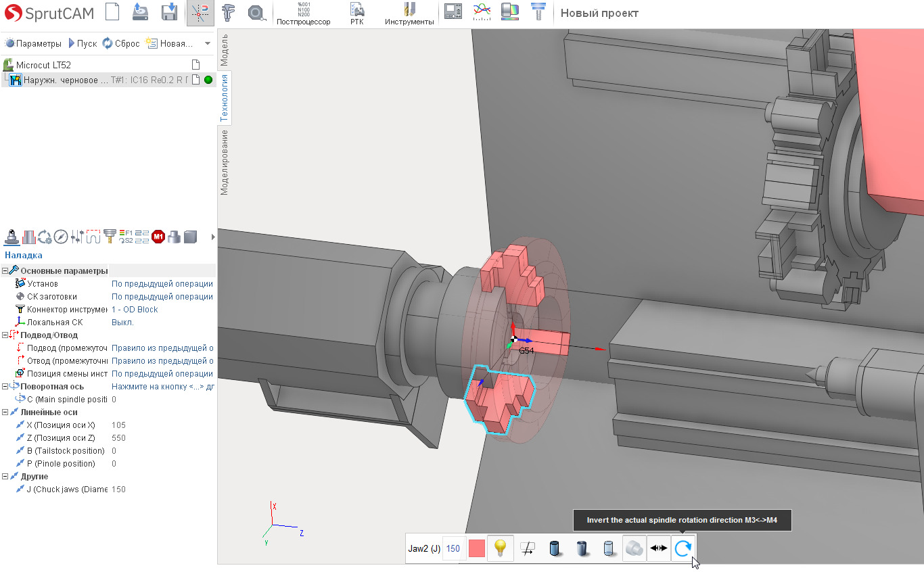
Task: Edit X axis position value 105
Action: (x=162, y=425)
